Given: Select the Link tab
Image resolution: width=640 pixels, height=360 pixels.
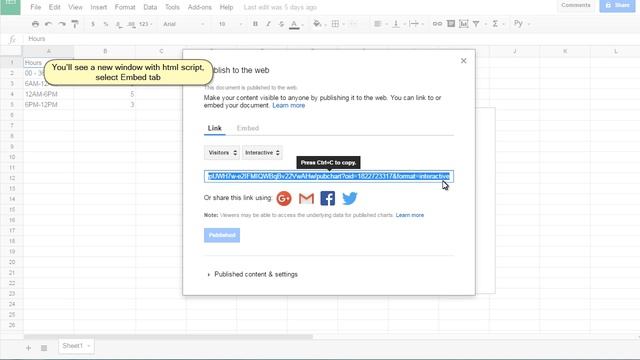Looking at the screenshot, I should point(214,128).
